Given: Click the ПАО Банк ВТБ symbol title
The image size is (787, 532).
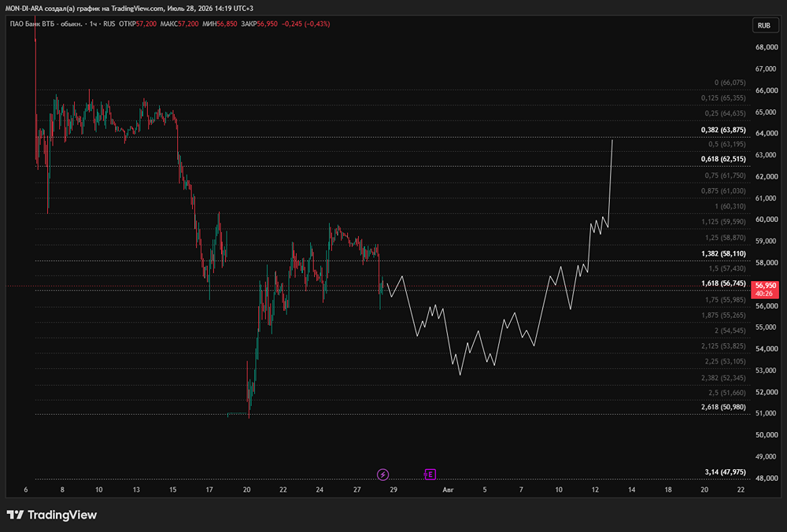Looking at the screenshot, I should pyautogui.click(x=46, y=24).
